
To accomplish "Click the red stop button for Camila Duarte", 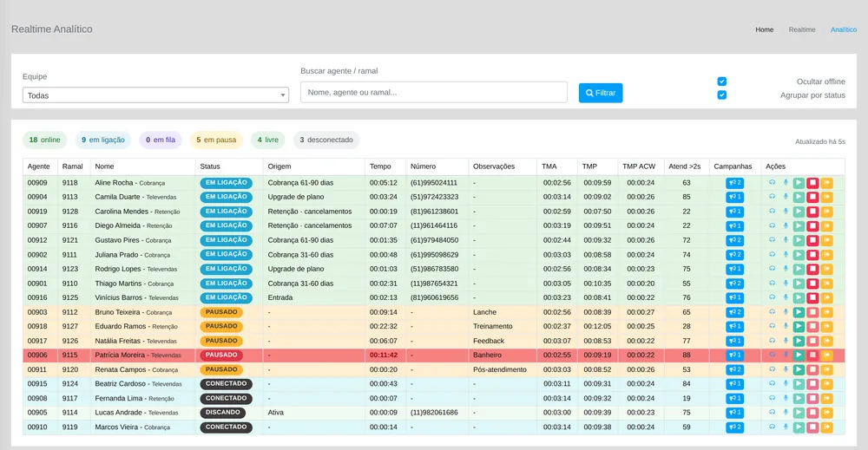I will pyautogui.click(x=812, y=197).
